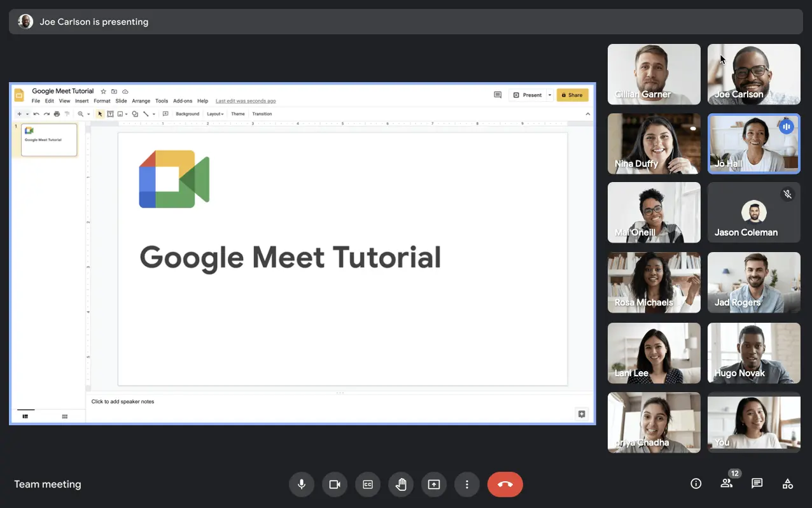Click the muted microphone icon on Jason Coleman's tile
812x508 pixels.
787,195
